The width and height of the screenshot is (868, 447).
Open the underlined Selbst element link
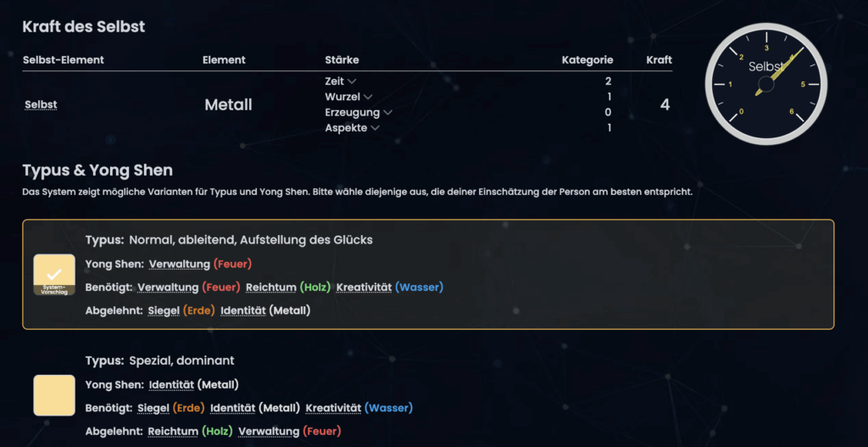[41, 104]
